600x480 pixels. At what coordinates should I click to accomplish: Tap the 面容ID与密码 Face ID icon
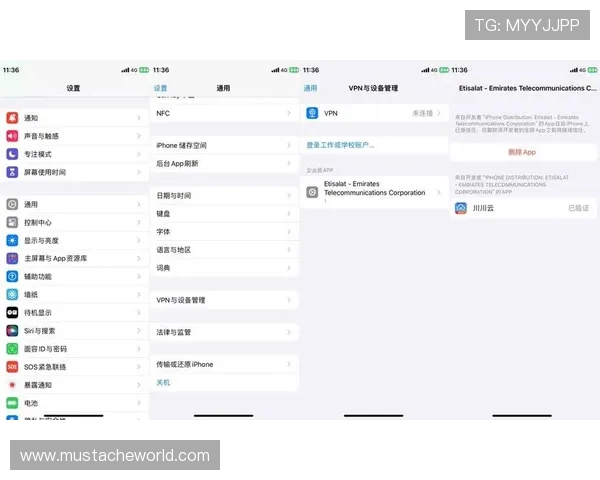pyautogui.click(x=12, y=349)
